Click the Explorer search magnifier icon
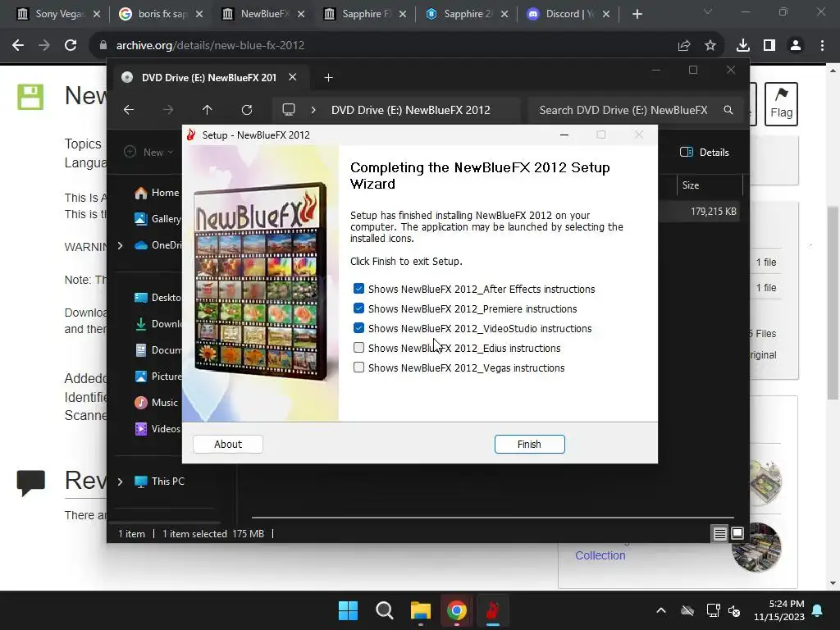 pos(728,110)
